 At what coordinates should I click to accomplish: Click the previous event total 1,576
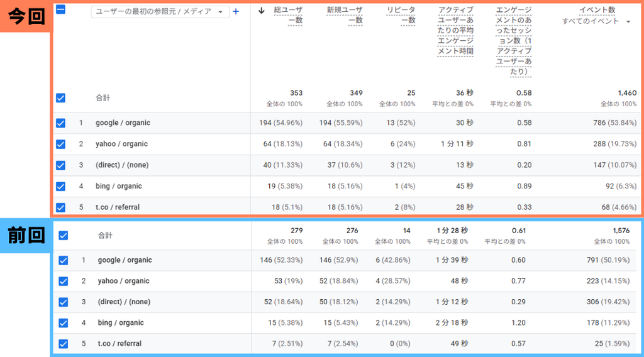tap(621, 231)
